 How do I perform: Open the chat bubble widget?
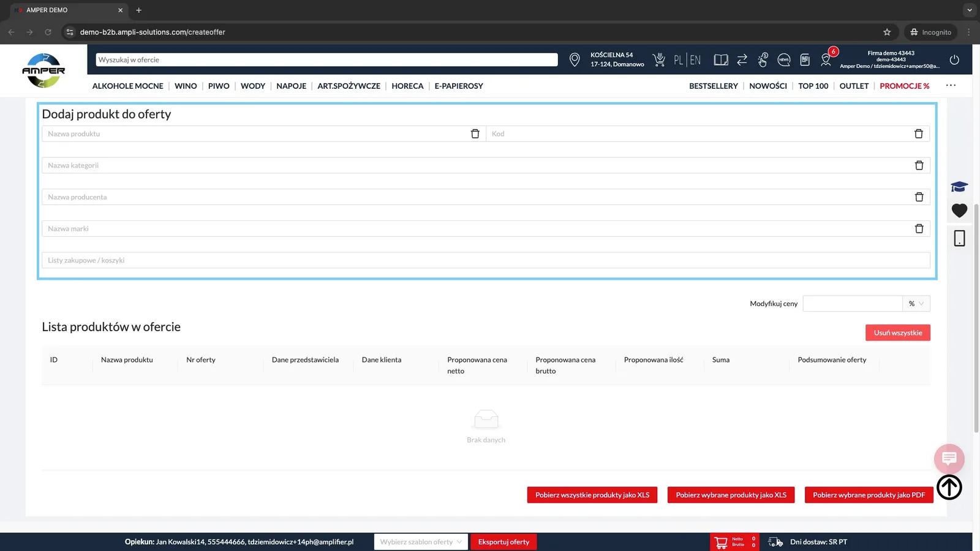949,459
